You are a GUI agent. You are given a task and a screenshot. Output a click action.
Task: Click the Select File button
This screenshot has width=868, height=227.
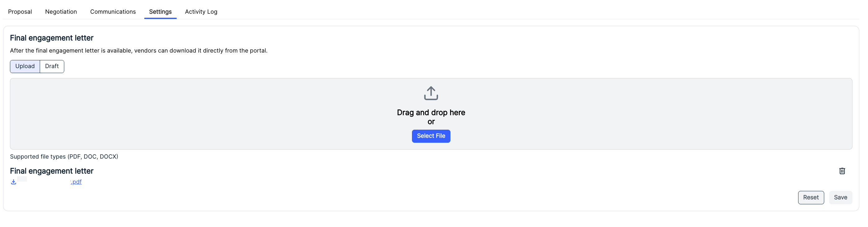pyautogui.click(x=431, y=136)
